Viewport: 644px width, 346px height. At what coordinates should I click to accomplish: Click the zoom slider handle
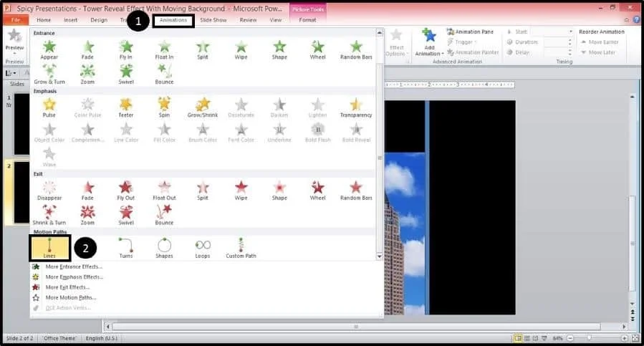point(589,338)
